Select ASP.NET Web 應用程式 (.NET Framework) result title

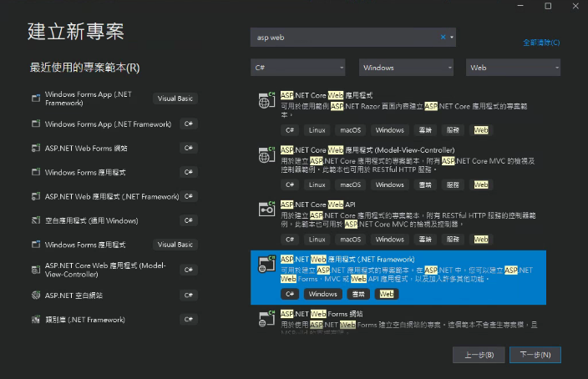[347, 259]
